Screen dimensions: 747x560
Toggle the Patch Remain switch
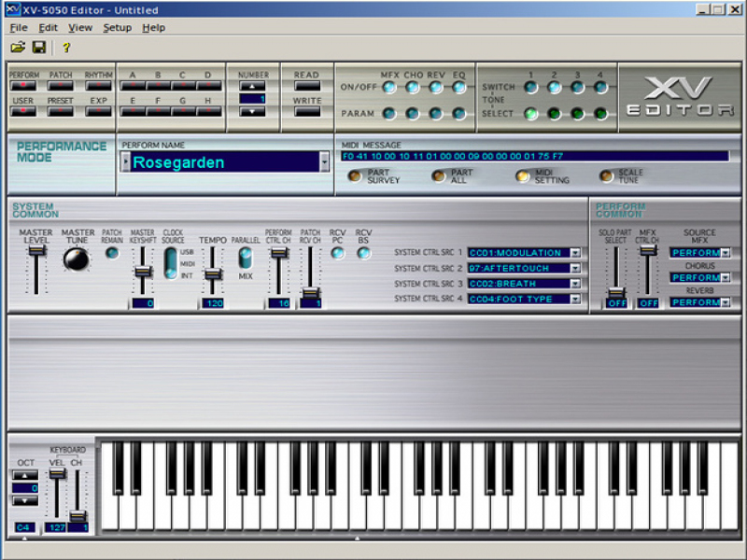pos(112,253)
